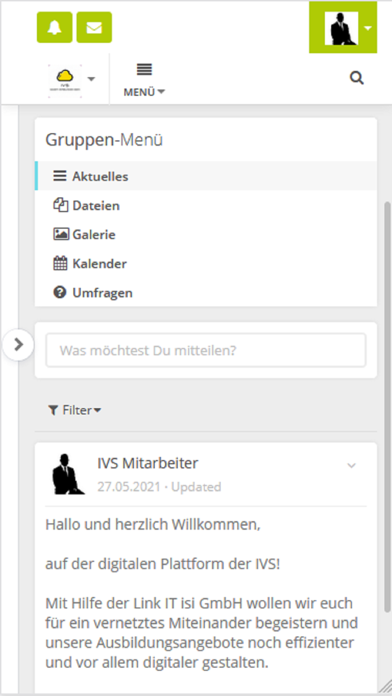Click the hamburger MENÜ icon

click(x=144, y=69)
